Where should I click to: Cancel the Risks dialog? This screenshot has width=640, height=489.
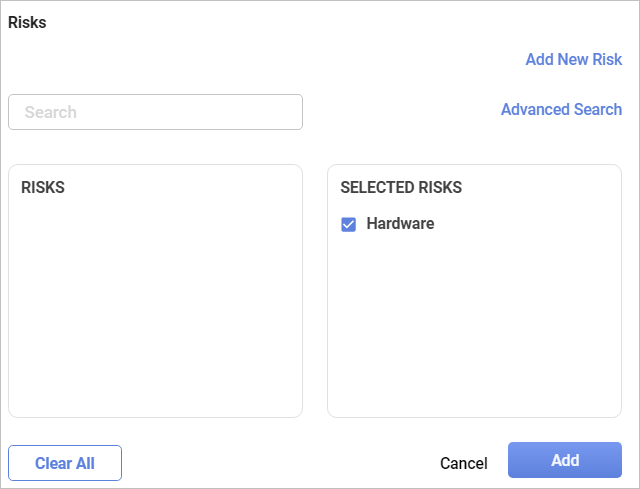(x=464, y=463)
